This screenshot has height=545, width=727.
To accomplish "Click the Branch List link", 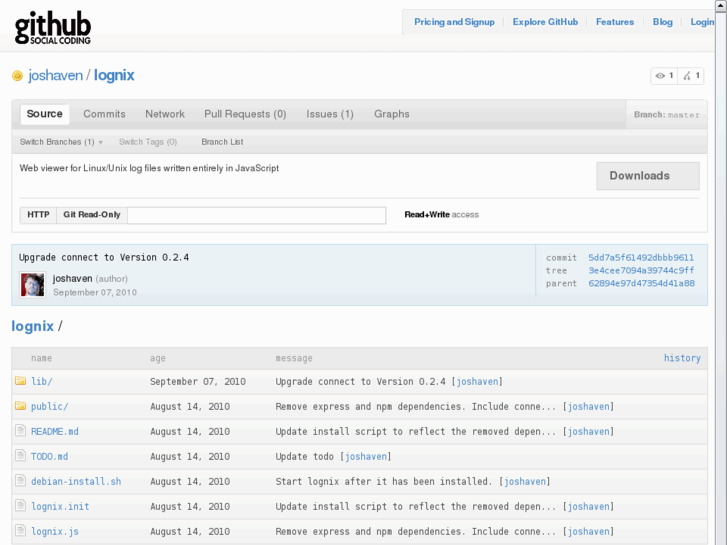I will click(x=222, y=142).
